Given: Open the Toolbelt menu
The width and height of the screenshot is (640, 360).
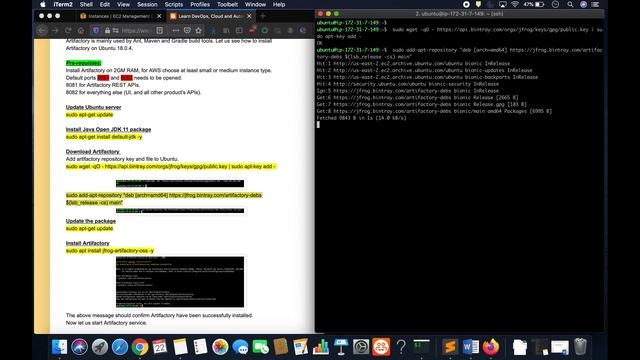Looking at the screenshot, I should [x=227, y=4].
